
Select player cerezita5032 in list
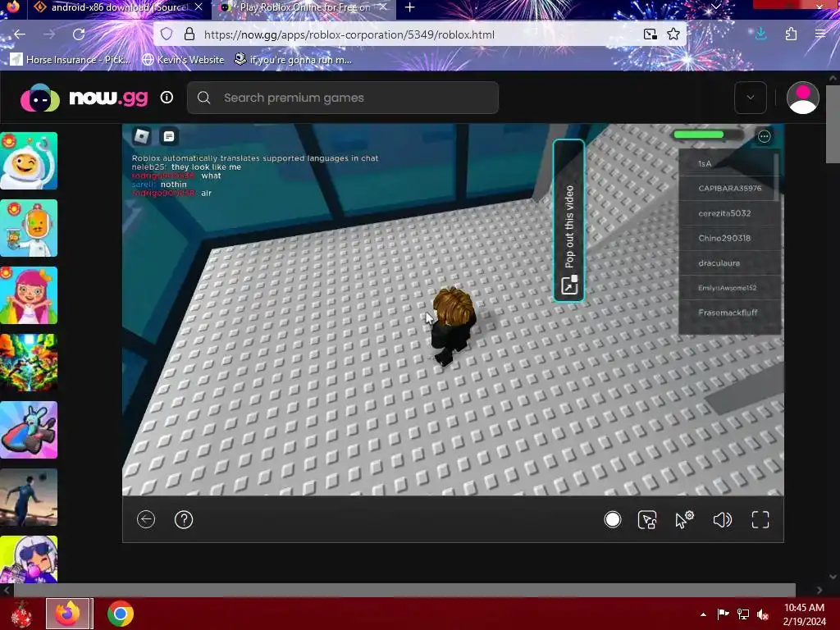[x=729, y=213]
